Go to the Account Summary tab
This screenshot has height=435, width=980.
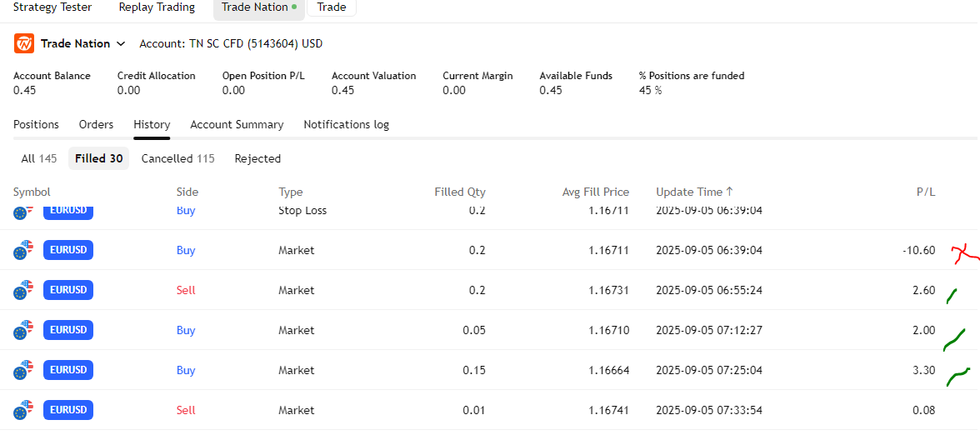point(237,124)
